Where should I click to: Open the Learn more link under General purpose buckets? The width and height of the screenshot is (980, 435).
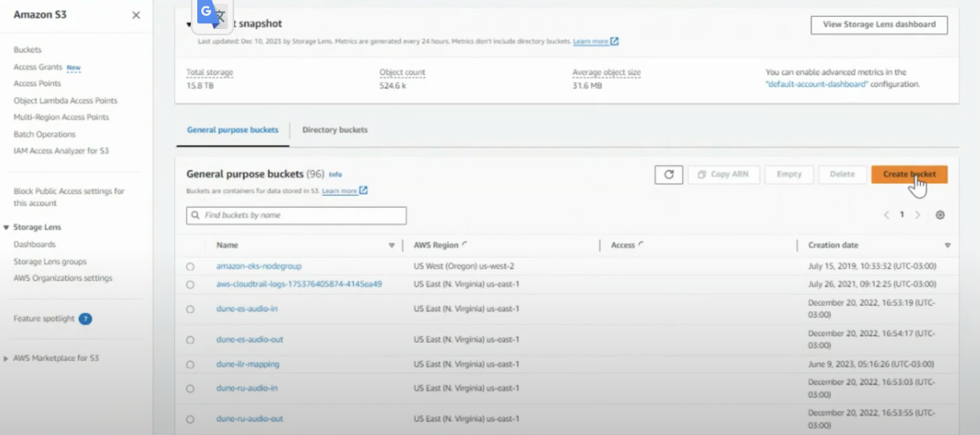click(345, 191)
